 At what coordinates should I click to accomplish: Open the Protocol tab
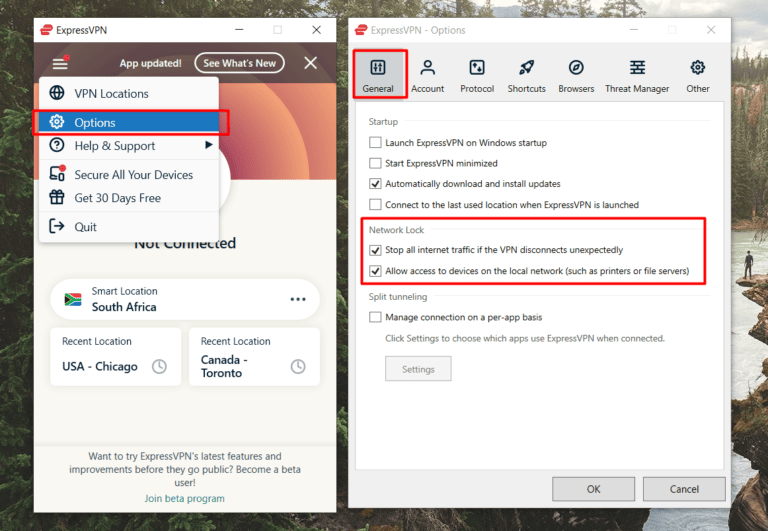(x=477, y=75)
